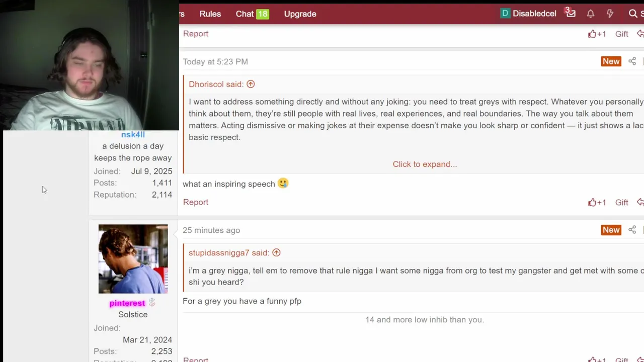Click nsk4ll's reputation value 2,114
Image resolution: width=644 pixels, height=362 pixels.
(x=162, y=195)
